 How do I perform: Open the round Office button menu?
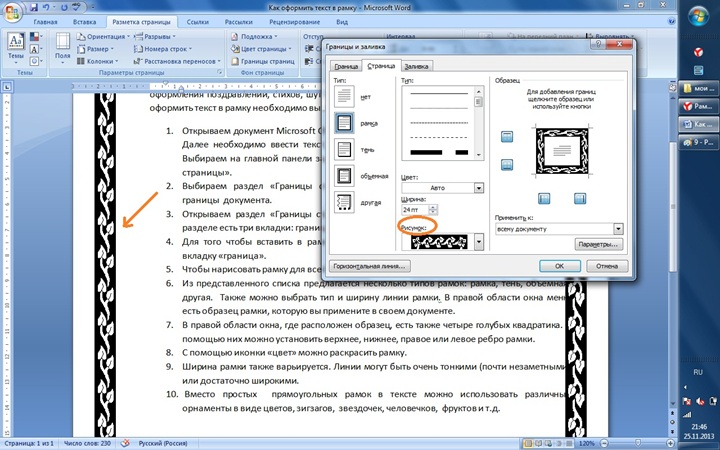click(12, 12)
